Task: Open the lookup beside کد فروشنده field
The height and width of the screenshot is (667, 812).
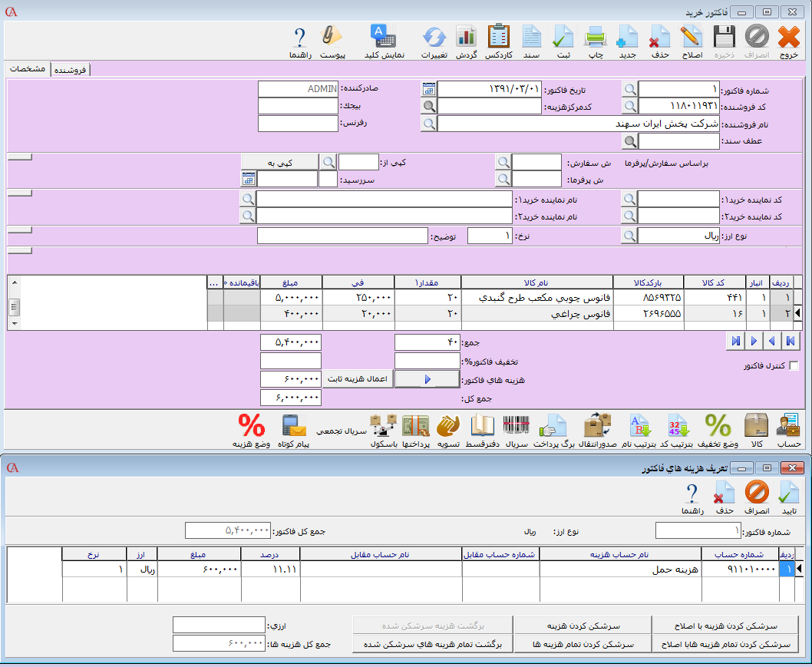Action: (629, 106)
